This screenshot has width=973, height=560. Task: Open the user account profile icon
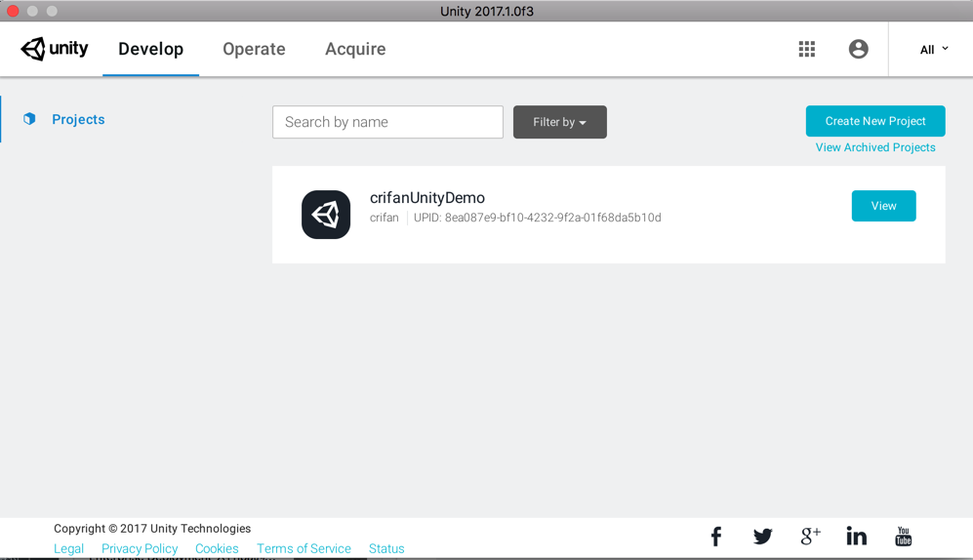coord(858,49)
